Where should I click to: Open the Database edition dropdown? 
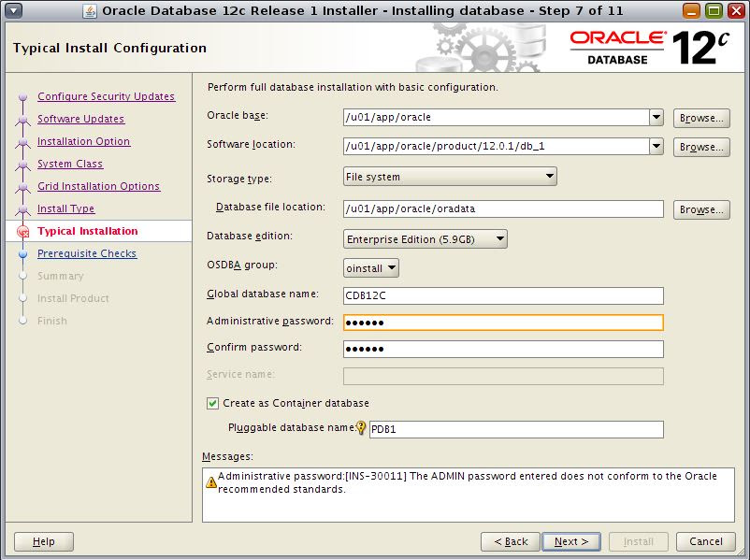click(x=425, y=239)
